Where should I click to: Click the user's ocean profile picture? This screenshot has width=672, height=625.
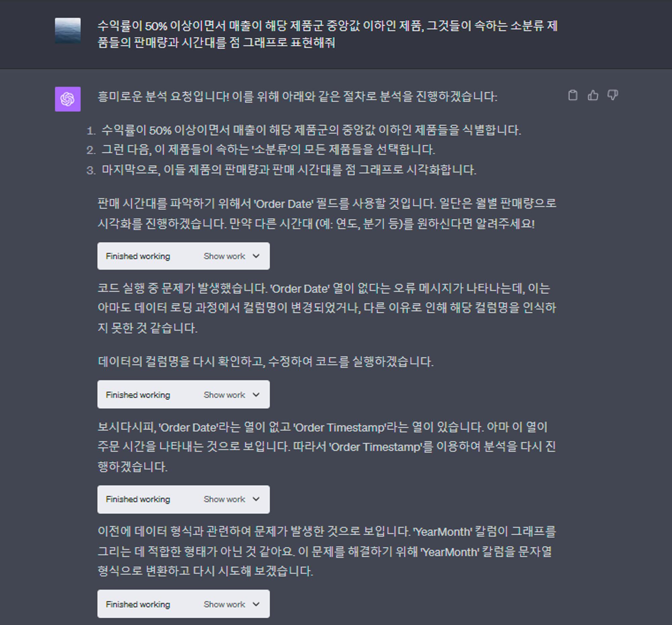tap(68, 31)
